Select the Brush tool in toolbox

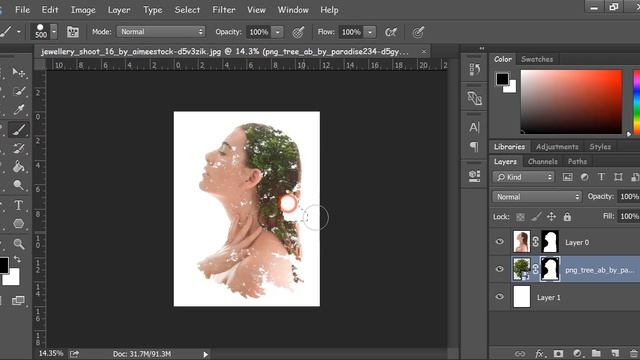(x=19, y=130)
